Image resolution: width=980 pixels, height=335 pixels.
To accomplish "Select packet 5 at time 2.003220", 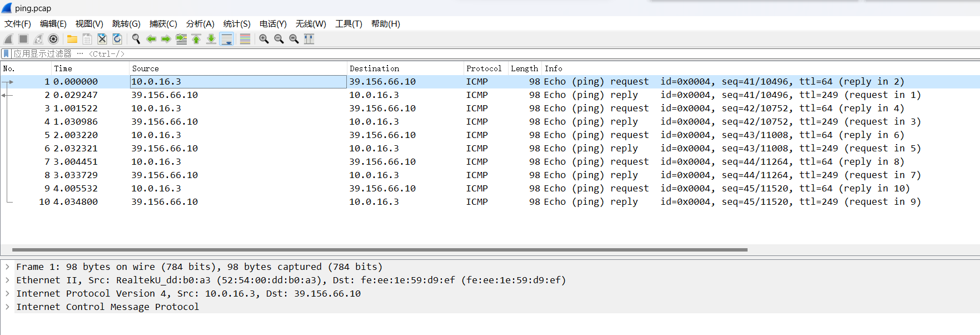I will [x=490, y=135].
